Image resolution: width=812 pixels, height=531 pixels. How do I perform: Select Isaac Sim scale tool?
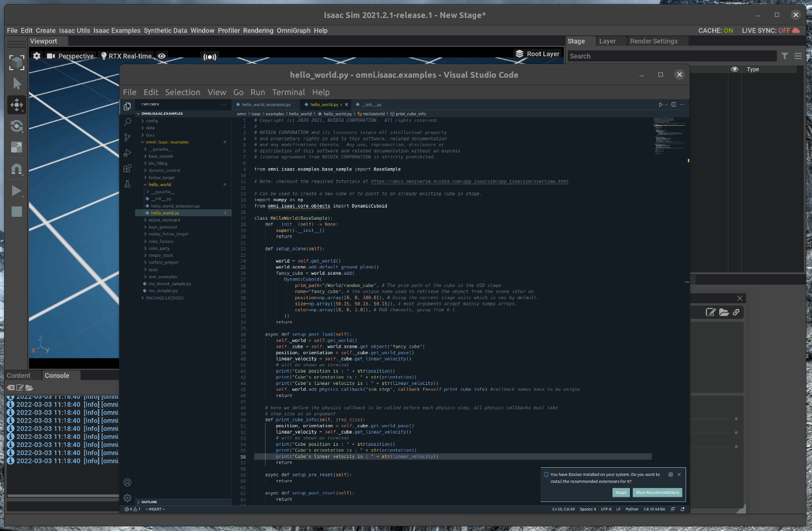coord(17,147)
